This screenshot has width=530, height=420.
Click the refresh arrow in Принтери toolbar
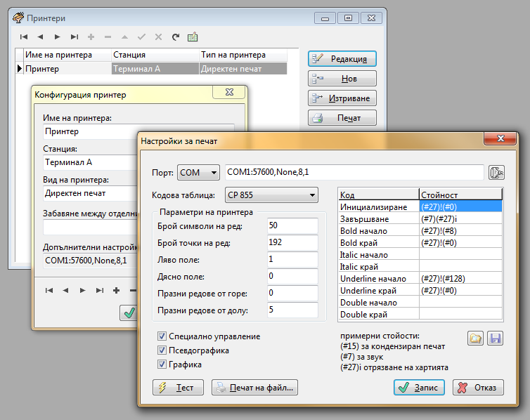click(175, 37)
